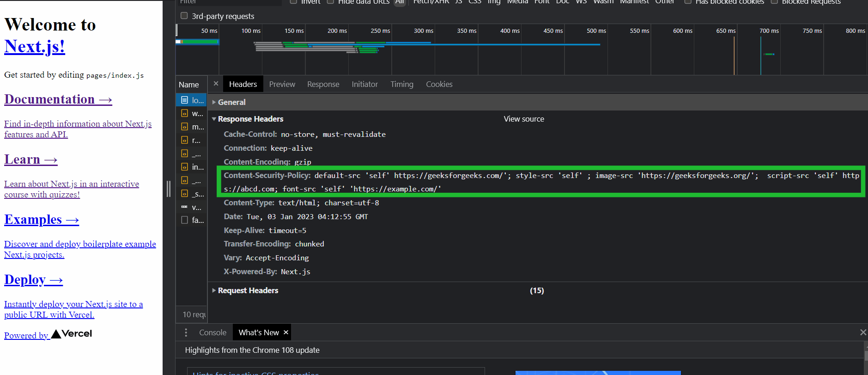868x375 pixels.
Task: Select the document request icon starting with 'lo'
Action: (184, 100)
